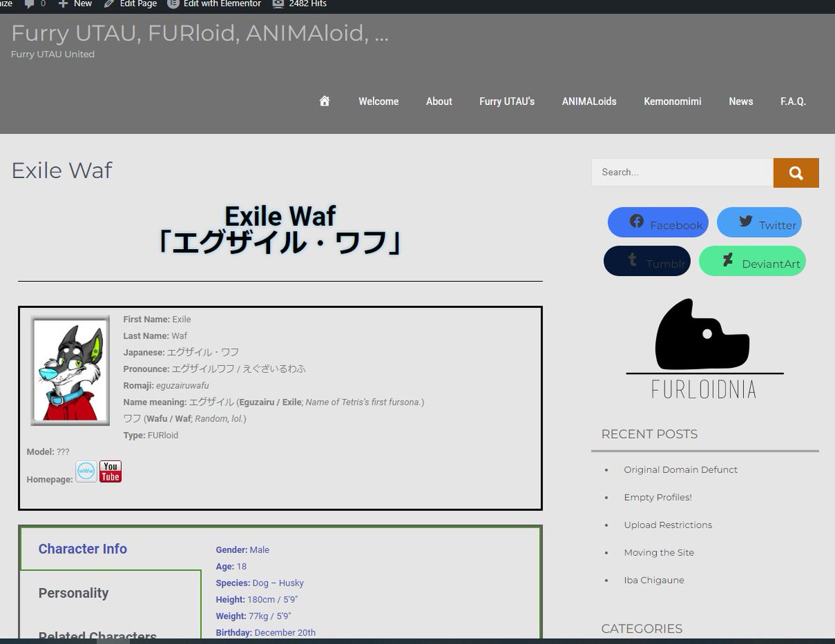835x644 pixels.
Task: Open the F.A.Q. menu item
Action: pos(793,102)
